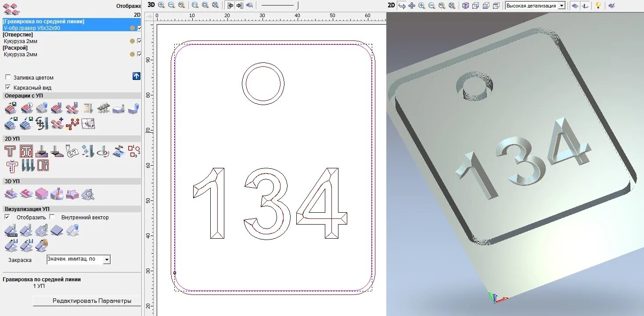
Task: Click the Zoom In icon in 2D view toolbar
Action: [x=161, y=5]
